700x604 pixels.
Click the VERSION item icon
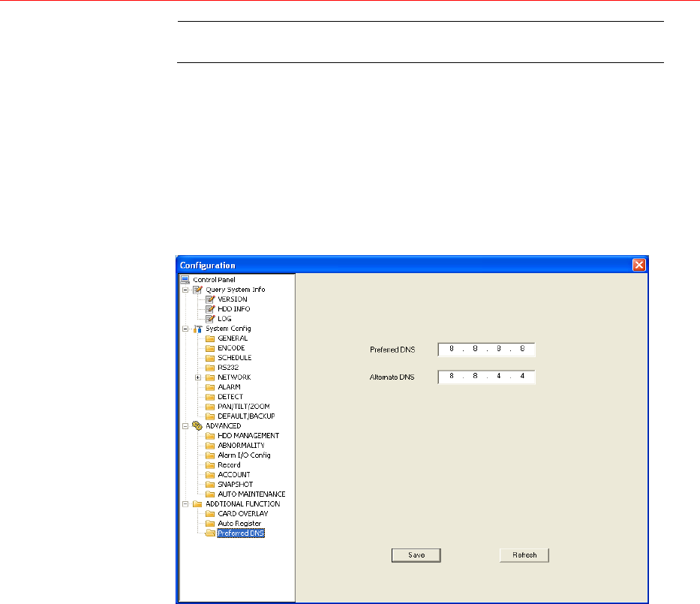210,299
